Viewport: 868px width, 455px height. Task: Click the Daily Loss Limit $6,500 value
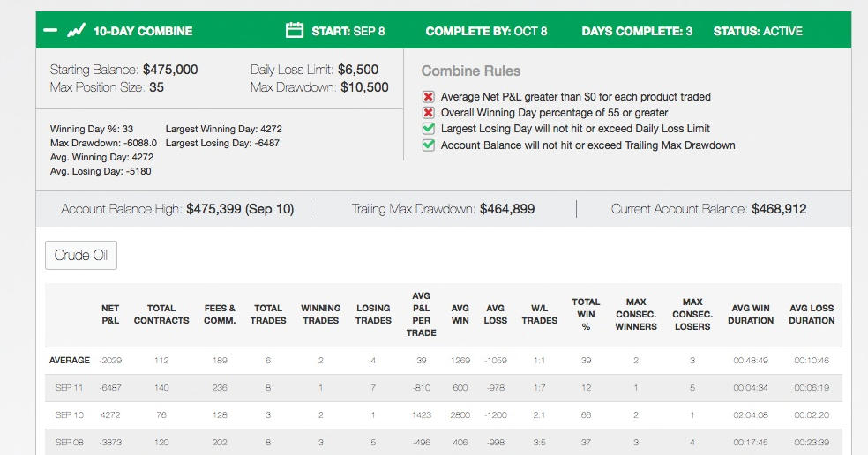click(358, 70)
